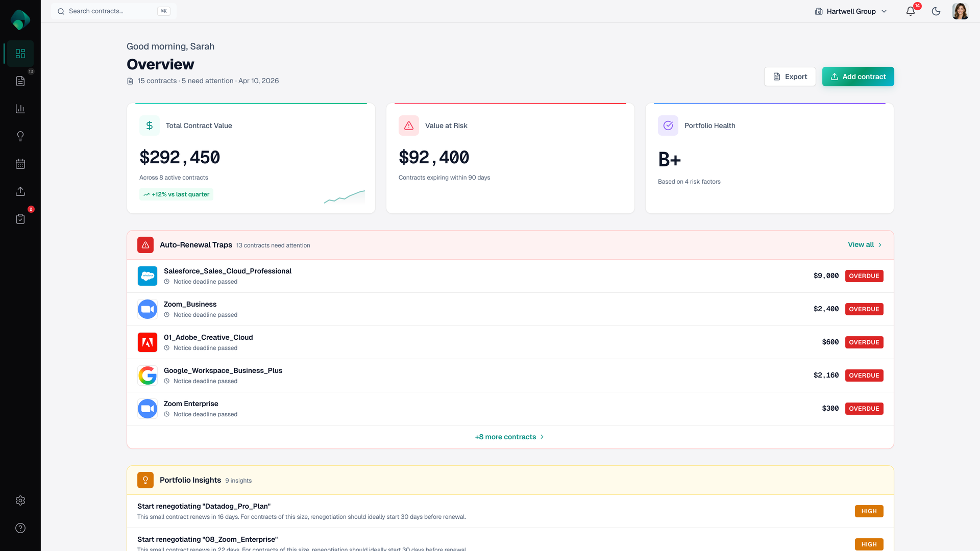Open the dashboard grid icon in sidebar
This screenshot has height=551, width=980.
pyautogui.click(x=20, y=54)
